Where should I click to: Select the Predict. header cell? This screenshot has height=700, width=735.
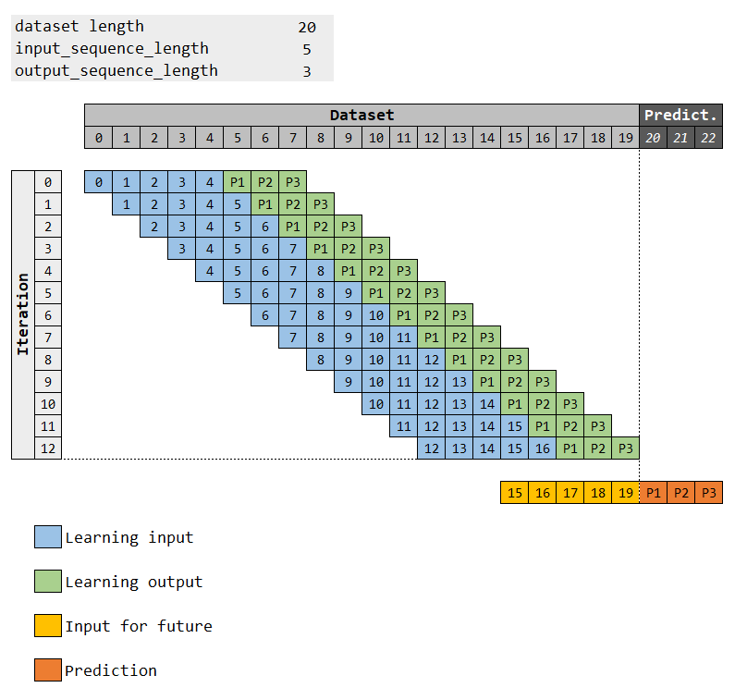(680, 115)
